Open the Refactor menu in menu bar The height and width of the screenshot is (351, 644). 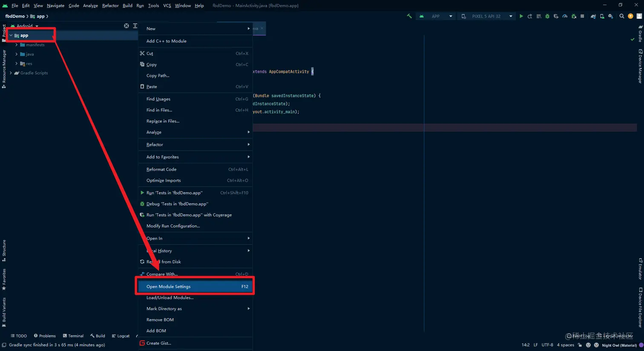pos(110,6)
